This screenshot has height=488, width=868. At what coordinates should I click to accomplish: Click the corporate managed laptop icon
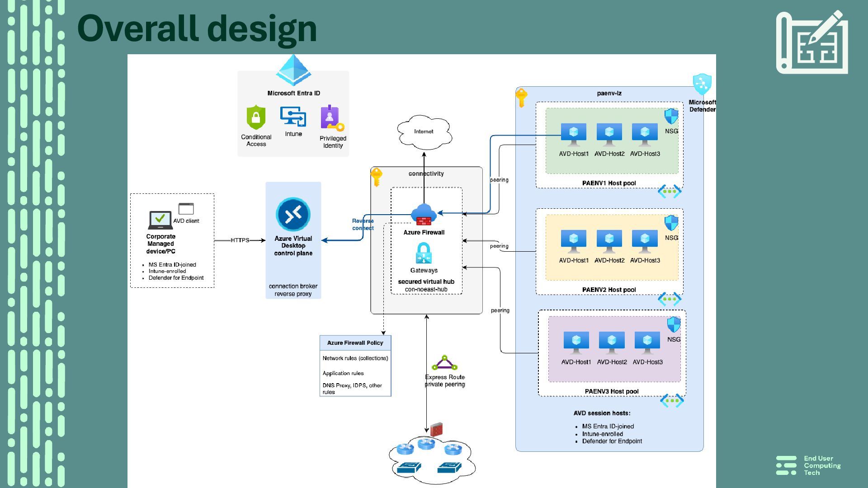coord(160,220)
